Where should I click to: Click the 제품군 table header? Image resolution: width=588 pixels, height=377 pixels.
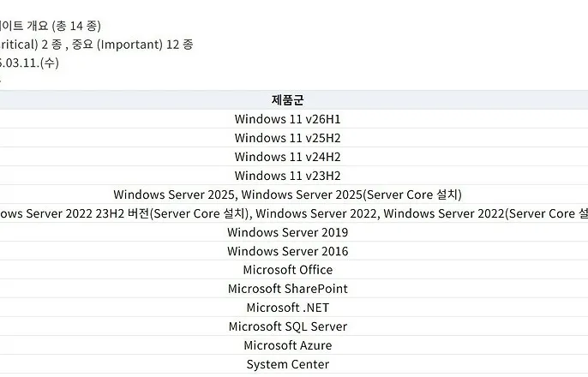click(288, 100)
